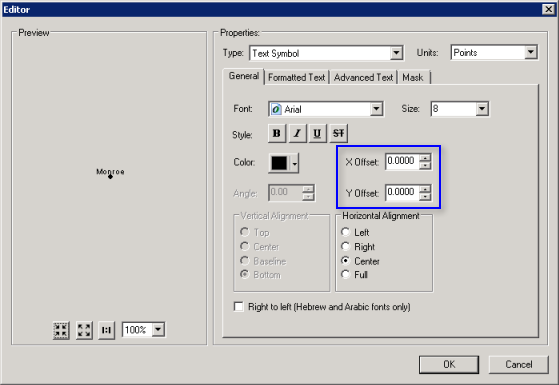Toggle Italic text style

297,133
